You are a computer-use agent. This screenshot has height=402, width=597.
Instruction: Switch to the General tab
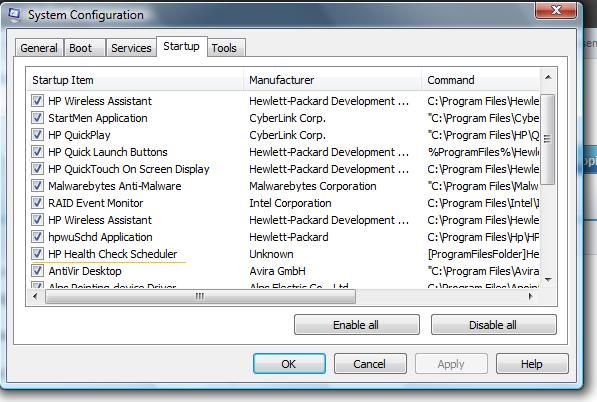(39, 48)
